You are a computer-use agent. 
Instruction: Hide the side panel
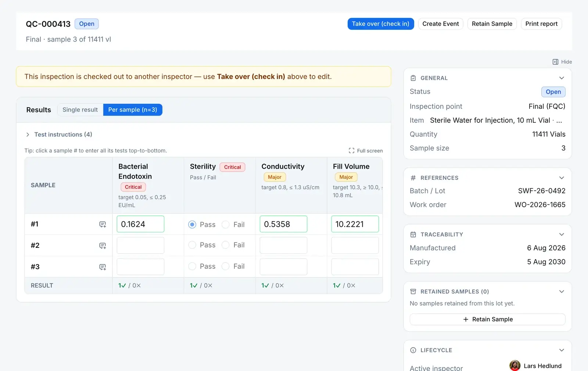[x=562, y=62]
